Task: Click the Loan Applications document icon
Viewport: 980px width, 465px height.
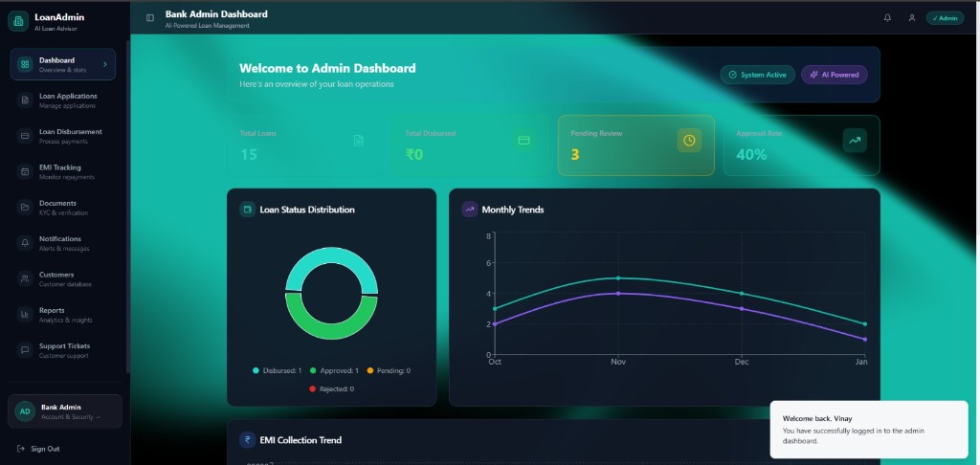Action: 25,100
